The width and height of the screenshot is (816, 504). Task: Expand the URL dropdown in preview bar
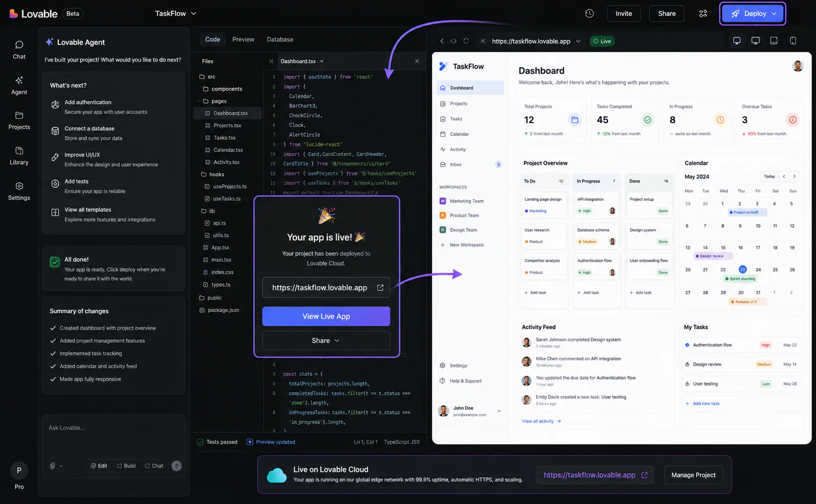tap(578, 41)
